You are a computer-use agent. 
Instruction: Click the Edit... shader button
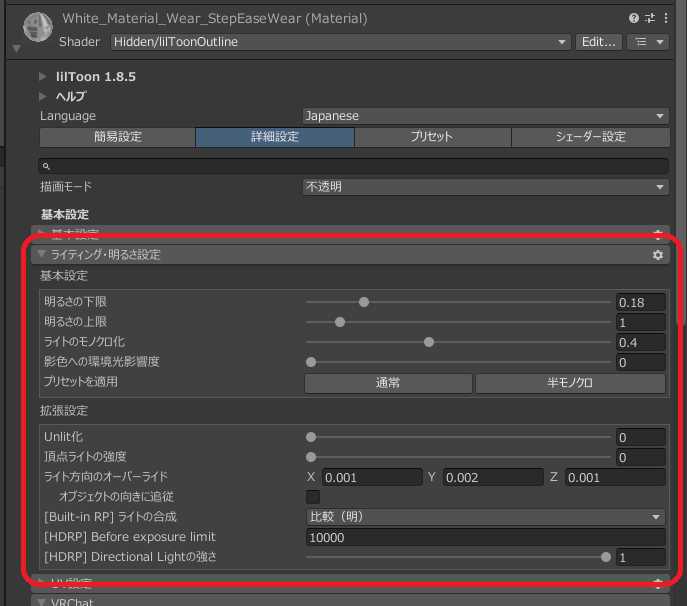598,42
